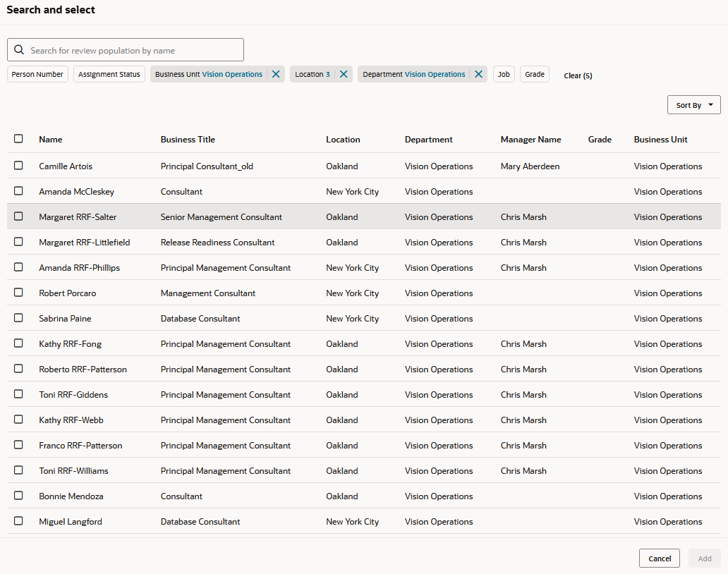Open the Job filter chip
Viewport: 728px width, 574px height.
(504, 74)
